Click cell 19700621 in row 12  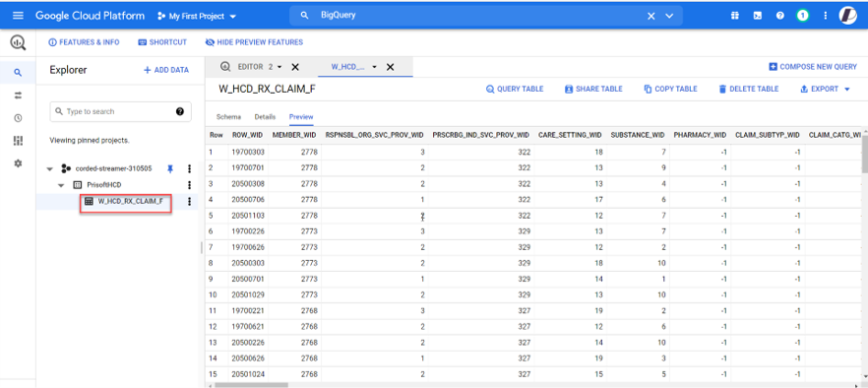pyautogui.click(x=247, y=327)
